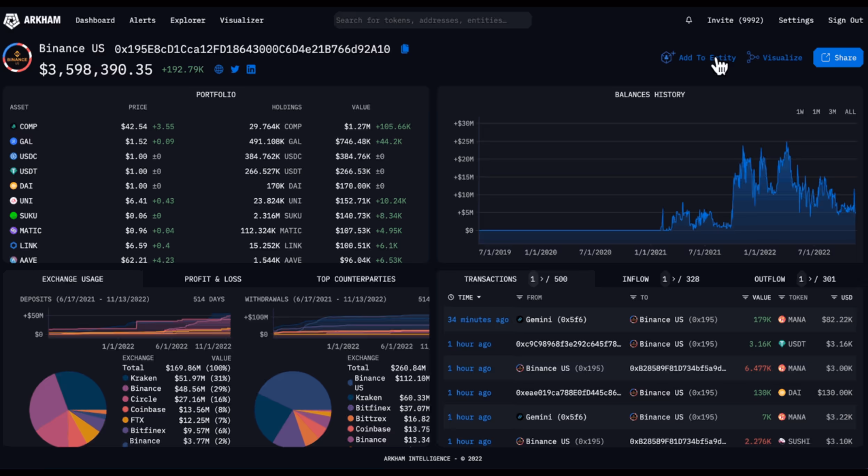
Task: Go to next inflow page arrow
Action: coord(674,279)
